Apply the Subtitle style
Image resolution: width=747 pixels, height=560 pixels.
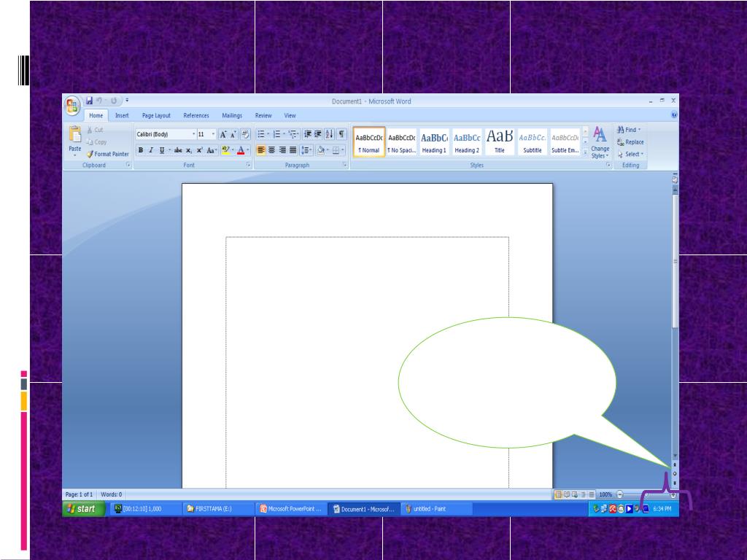coord(532,142)
